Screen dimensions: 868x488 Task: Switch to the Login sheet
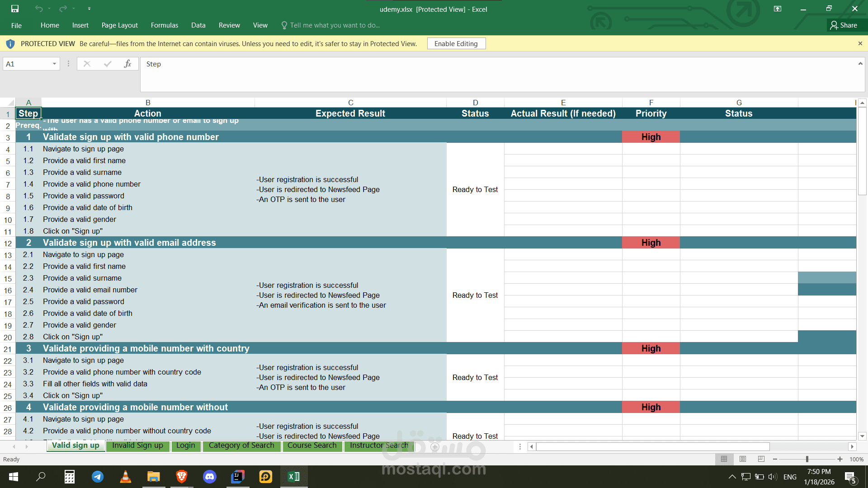[x=186, y=446]
